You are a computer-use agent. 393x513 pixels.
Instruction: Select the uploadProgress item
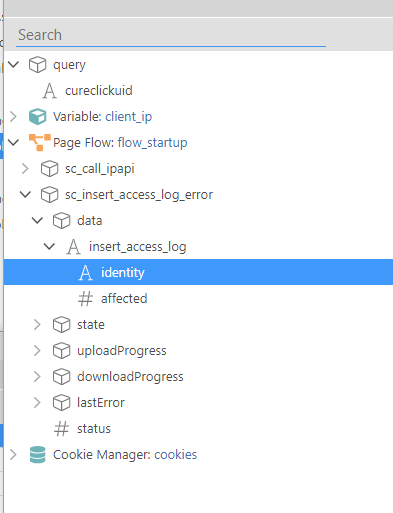point(122,351)
